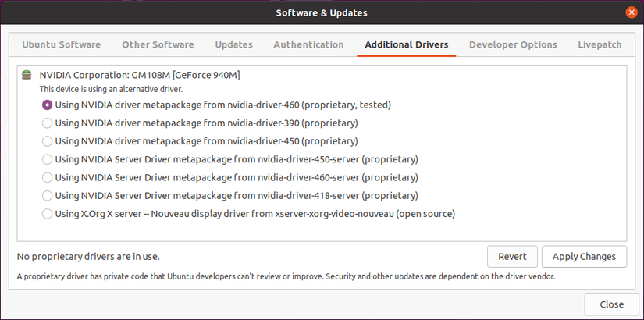Switch to the Other Software tab
The width and height of the screenshot is (644, 320).
[158, 44]
